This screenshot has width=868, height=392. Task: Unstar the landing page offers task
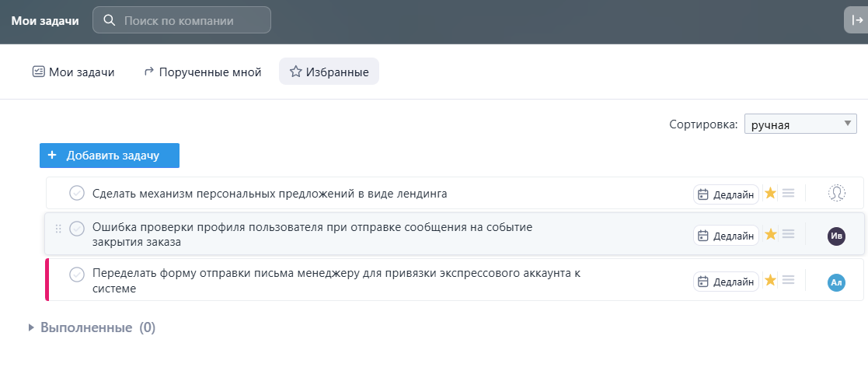(x=770, y=193)
